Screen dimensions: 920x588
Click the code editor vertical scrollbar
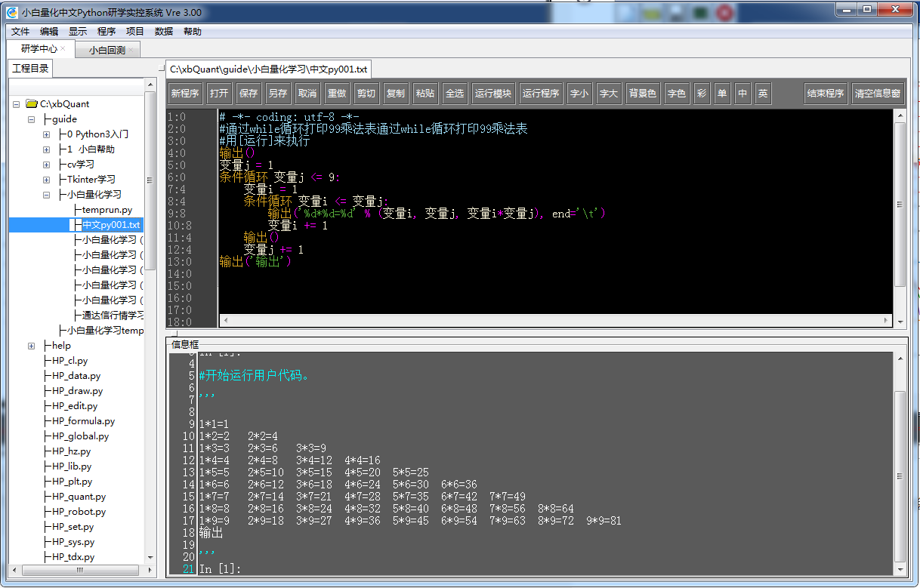(x=900, y=217)
